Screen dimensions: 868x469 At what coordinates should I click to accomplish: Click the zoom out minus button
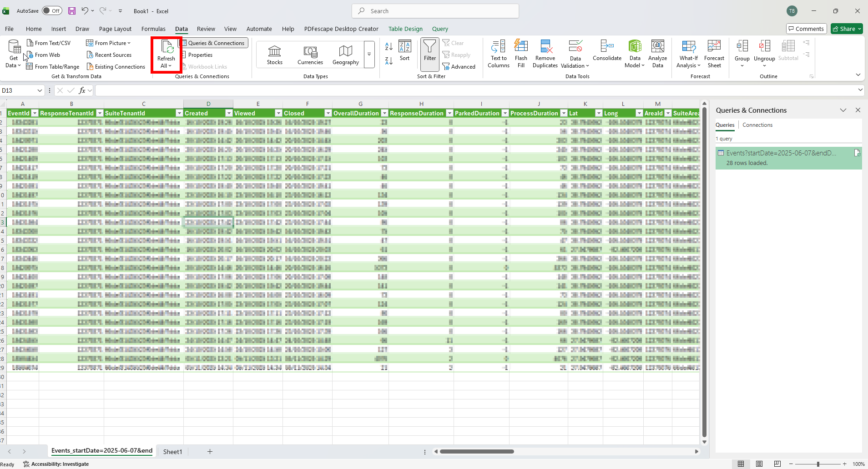click(791, 464)
